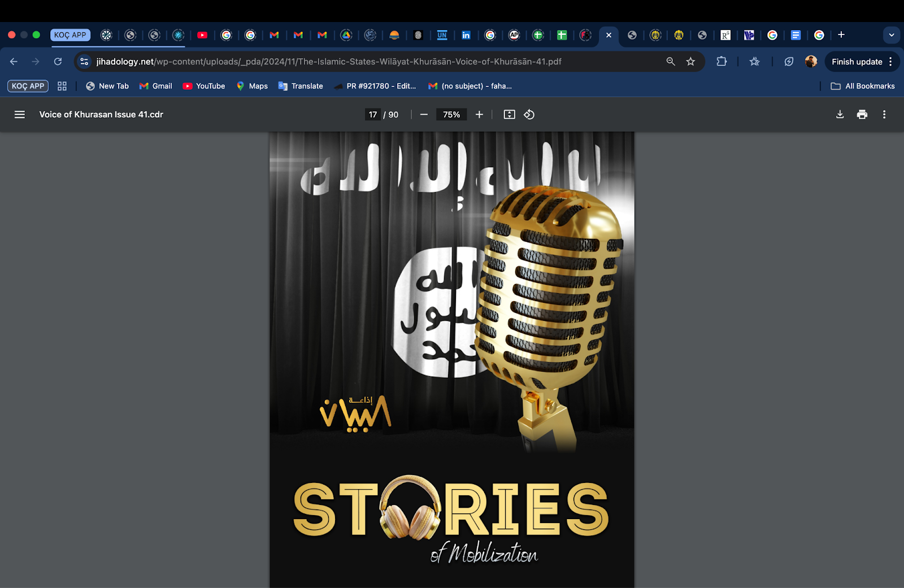Open the PR #921780 bookmark

(x=375, y=86)
